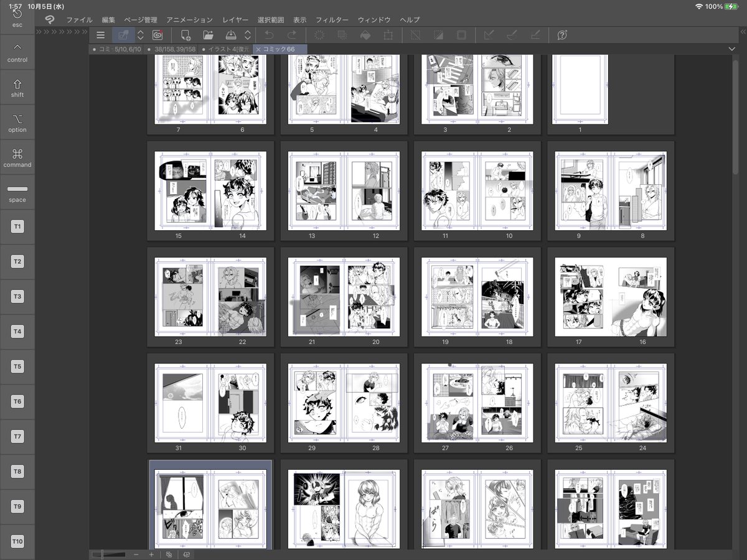Zoom out with the minus icon at the bottom
Viewport: 747px width, 560px height.
[136, 554]
